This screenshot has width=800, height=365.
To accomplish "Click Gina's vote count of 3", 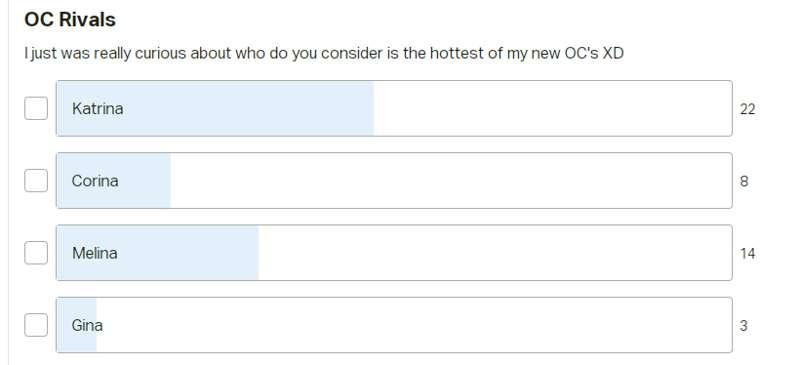I will point(744,326).
